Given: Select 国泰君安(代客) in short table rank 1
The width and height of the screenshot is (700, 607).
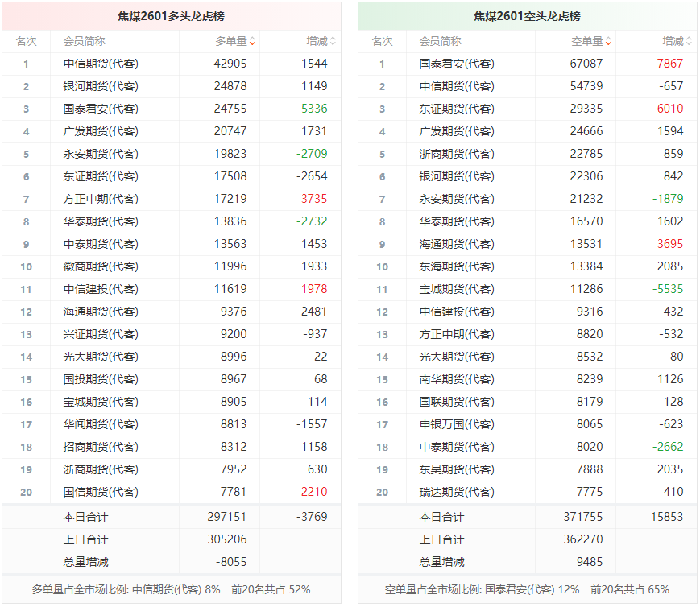Looking at the screenshot, I should pyautogui.click(x=457, y=64).
